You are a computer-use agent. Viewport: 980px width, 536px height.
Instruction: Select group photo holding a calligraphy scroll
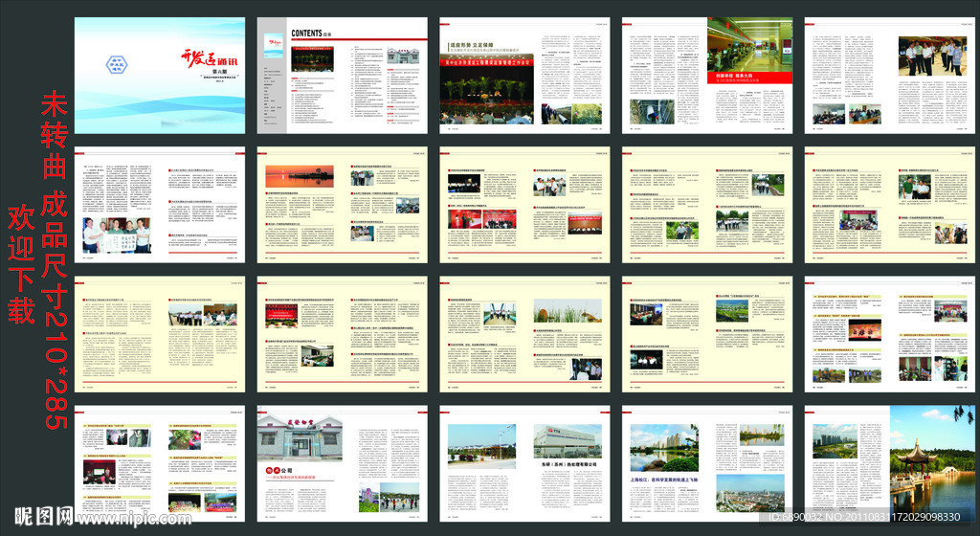coord(117,234)
